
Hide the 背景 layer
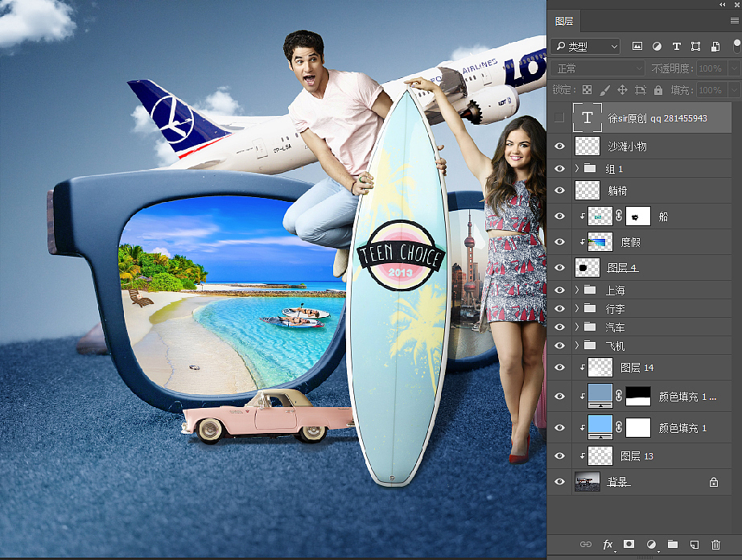coord(559,481)
